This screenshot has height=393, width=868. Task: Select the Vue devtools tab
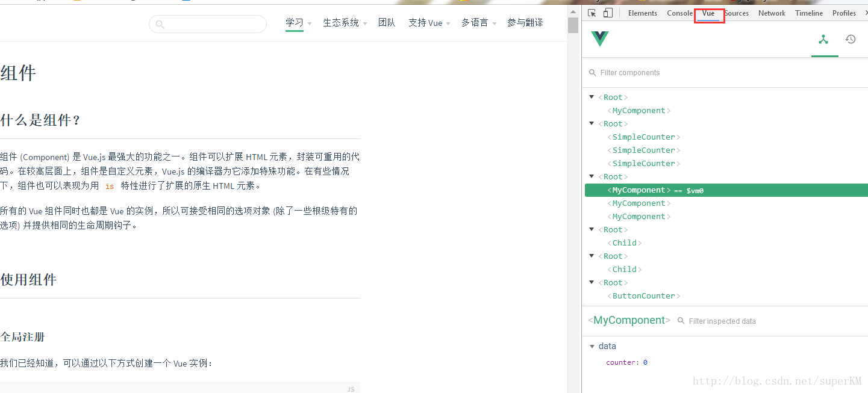point(708,13)
